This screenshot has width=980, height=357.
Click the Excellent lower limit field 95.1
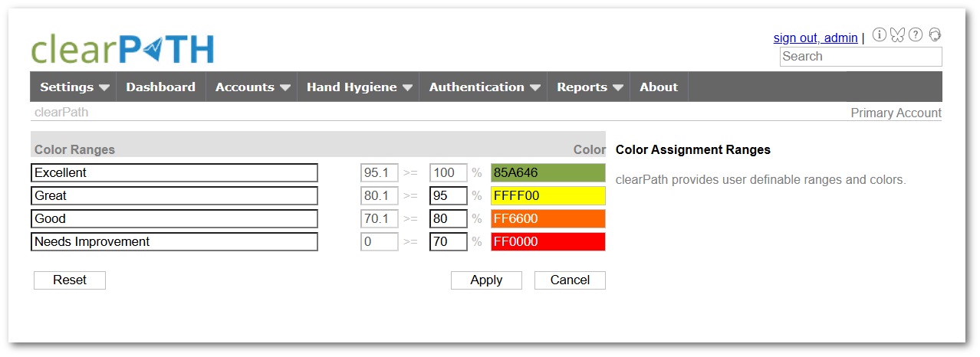[x=380, y=172]
